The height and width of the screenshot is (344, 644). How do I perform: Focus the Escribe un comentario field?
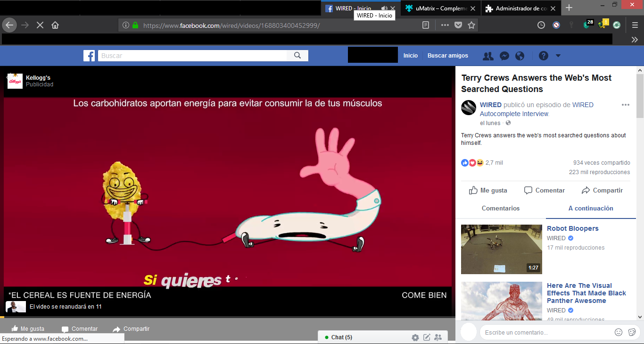pos(547,333)
